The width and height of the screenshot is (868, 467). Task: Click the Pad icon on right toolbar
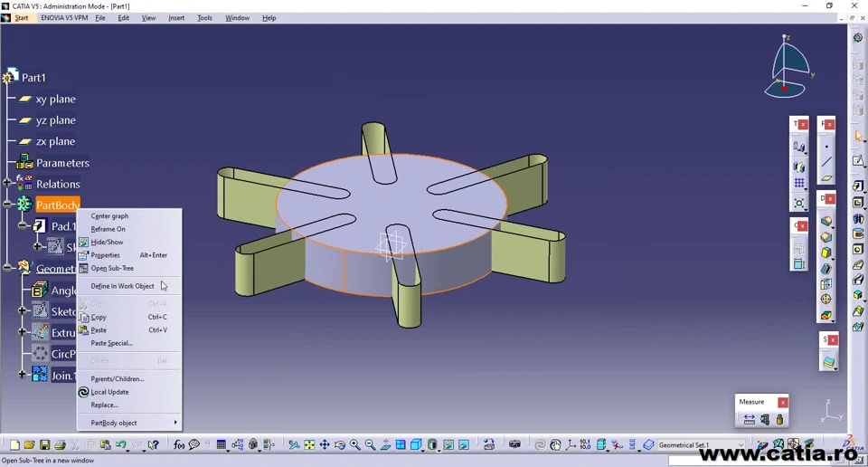[859, 186]
